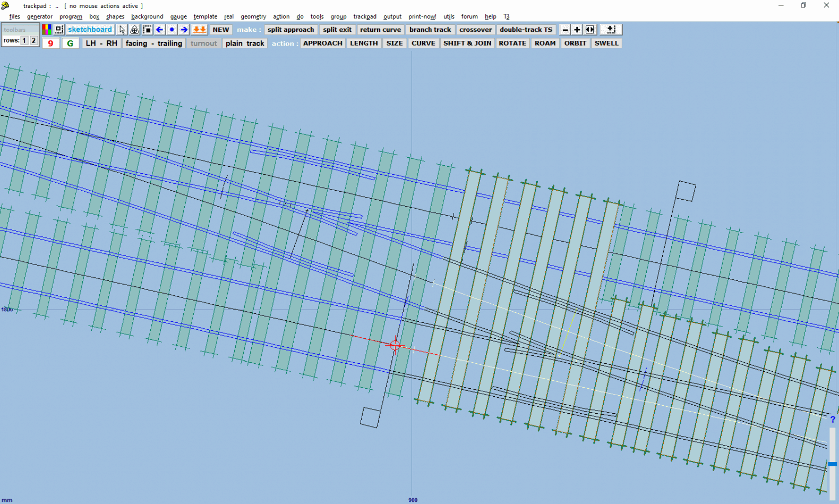This screenshot has width=839, height=504.
Task: Start the ROTATE mouse action
Action: click(512, 44)
